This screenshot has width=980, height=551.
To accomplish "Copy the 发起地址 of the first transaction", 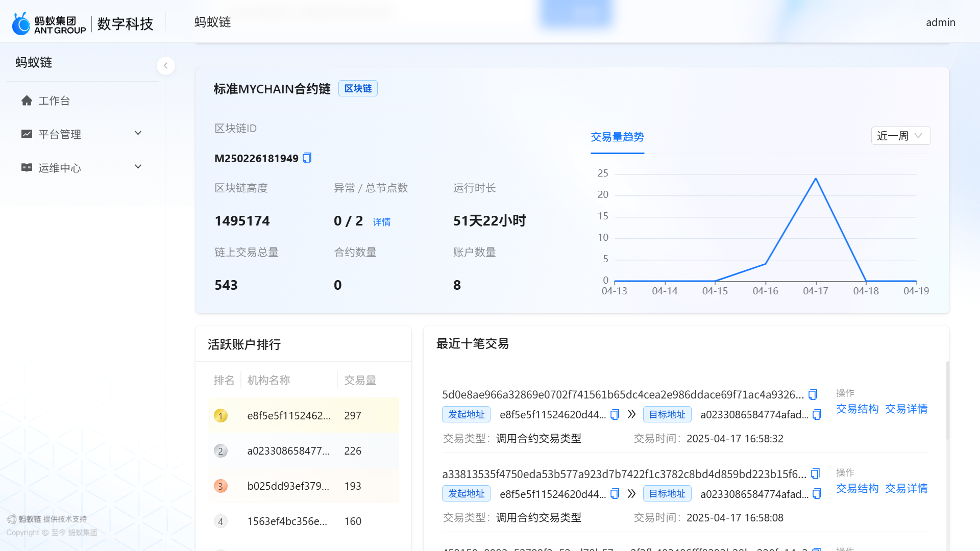I will (615, 415).
